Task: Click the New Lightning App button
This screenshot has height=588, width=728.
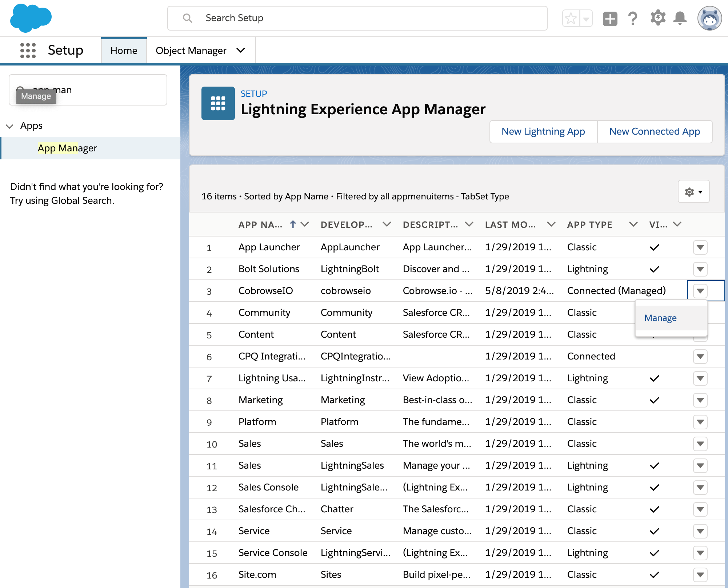Action: (x=543, y=131)
